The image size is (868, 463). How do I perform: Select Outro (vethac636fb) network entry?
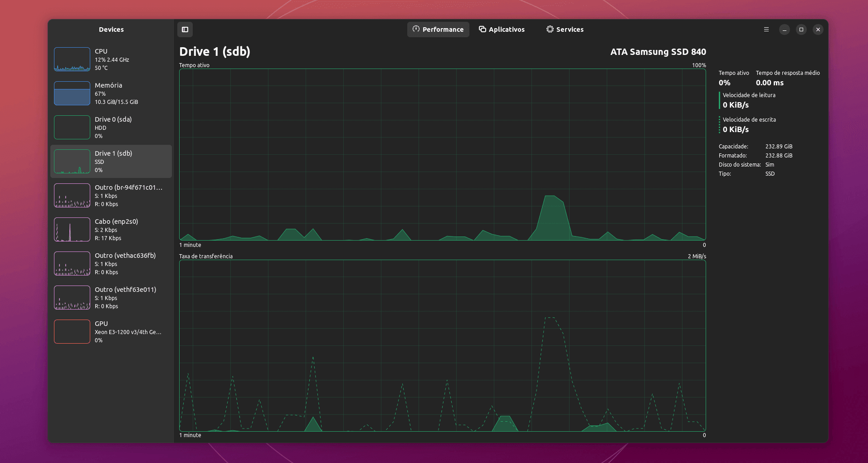(x=111, y=264)
